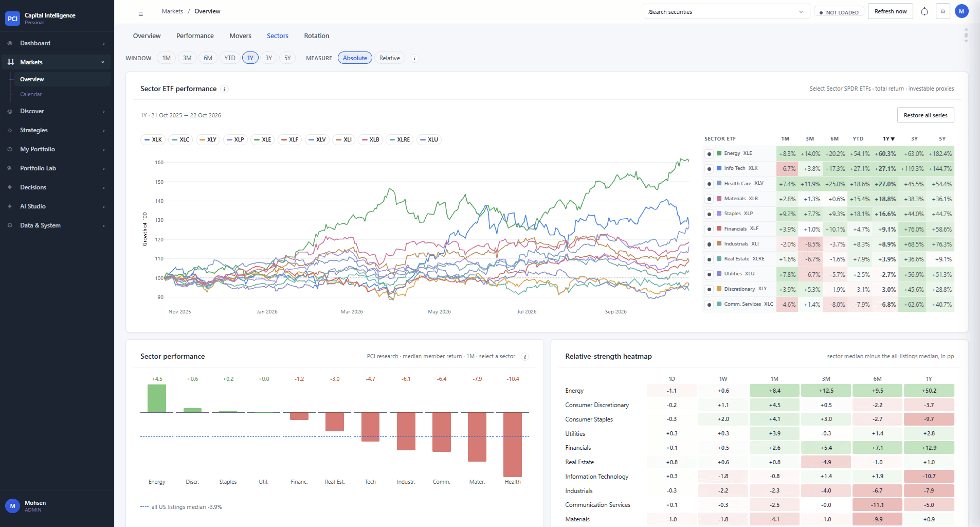Switch to the Movers tab
The width and height of the screenshot is (980, 527).
point(240,36)
